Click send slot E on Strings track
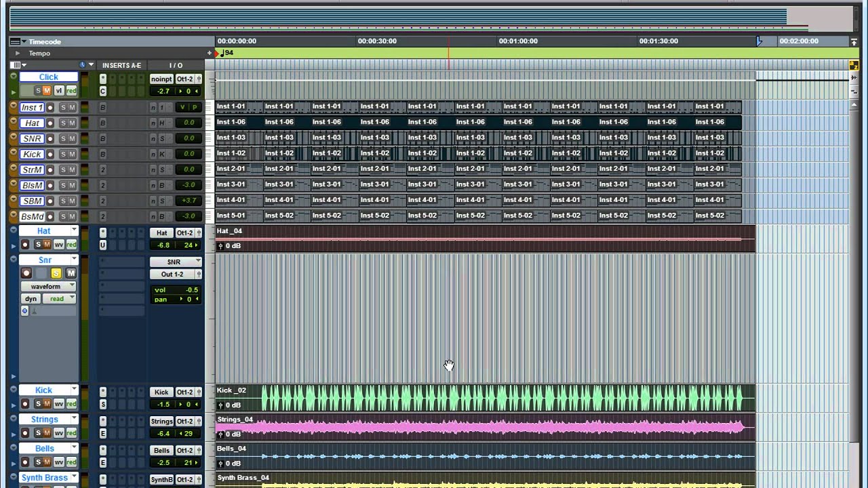This screenshot has width=868, height=488. click(103, 433)
